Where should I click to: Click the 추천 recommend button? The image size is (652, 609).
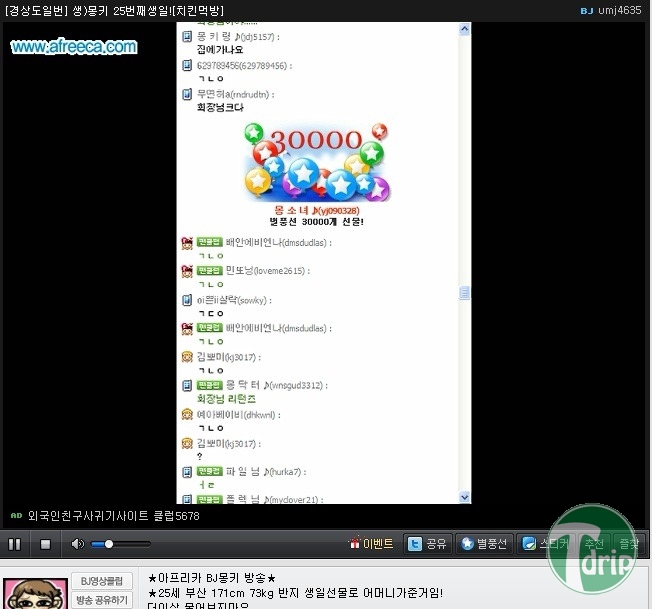pos(594,544)
